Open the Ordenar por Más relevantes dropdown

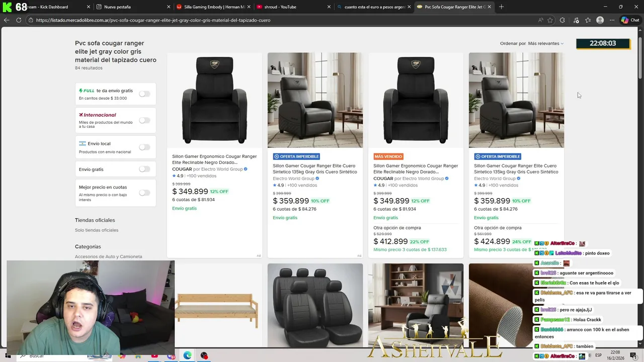point(545,43)
